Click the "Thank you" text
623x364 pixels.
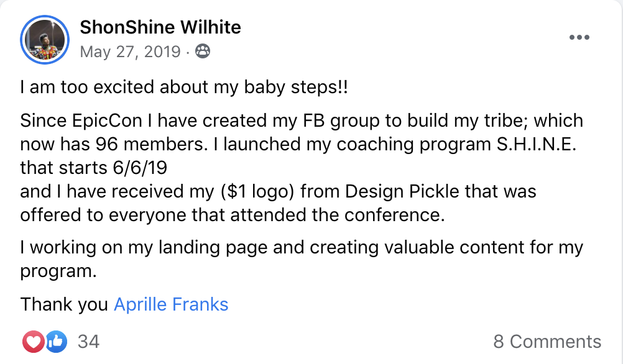pyautogui.click(x=64, y=304)
